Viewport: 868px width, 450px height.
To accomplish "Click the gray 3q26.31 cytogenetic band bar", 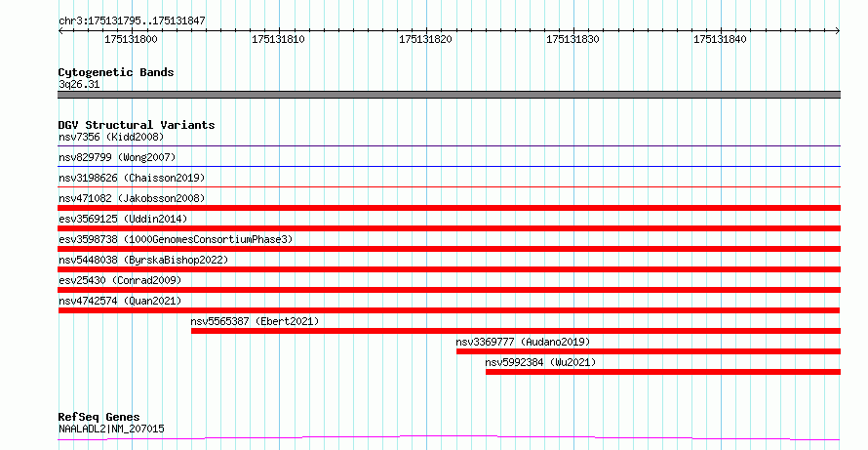I will tap(449, 95).
